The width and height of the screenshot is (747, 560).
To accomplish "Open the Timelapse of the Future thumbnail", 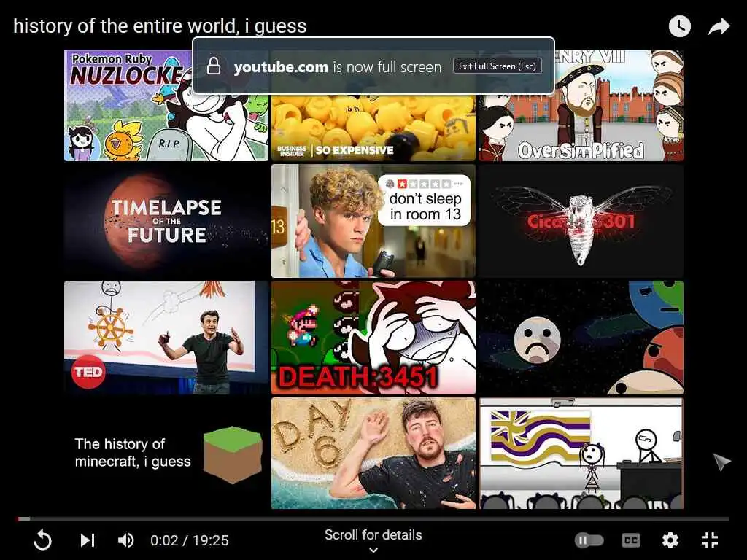I will 166,221.
